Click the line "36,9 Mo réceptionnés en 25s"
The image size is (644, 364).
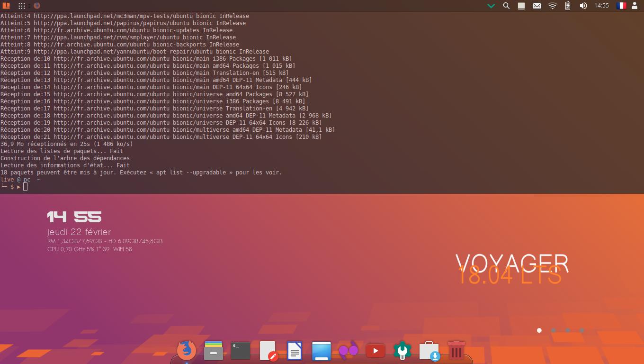coord(67,144)
